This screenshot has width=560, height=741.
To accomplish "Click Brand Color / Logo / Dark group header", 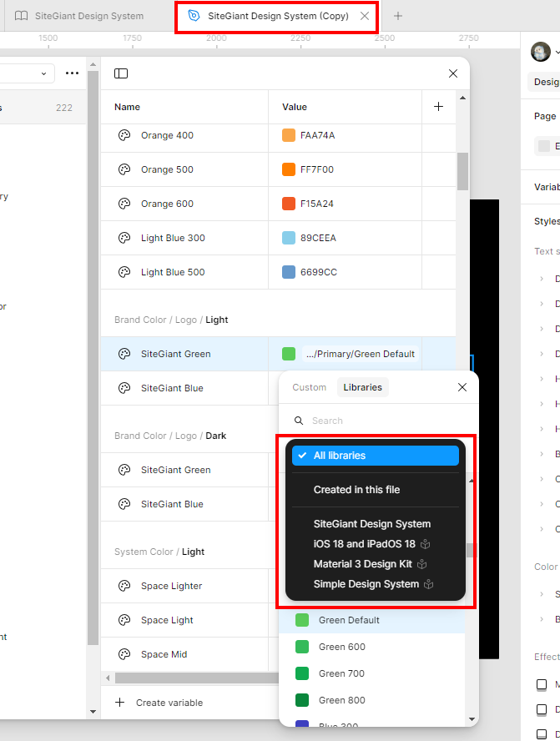I will click(x=170, y=436).
